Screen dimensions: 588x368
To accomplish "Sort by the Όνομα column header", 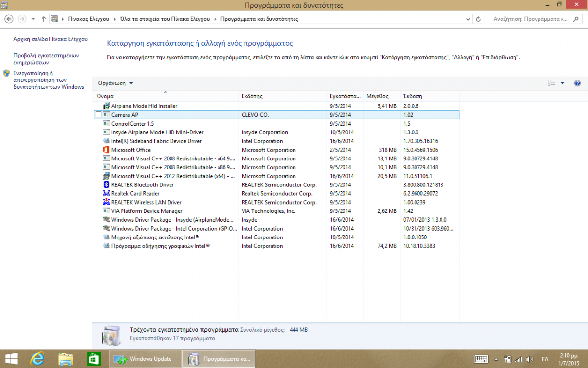I will 166,96.
